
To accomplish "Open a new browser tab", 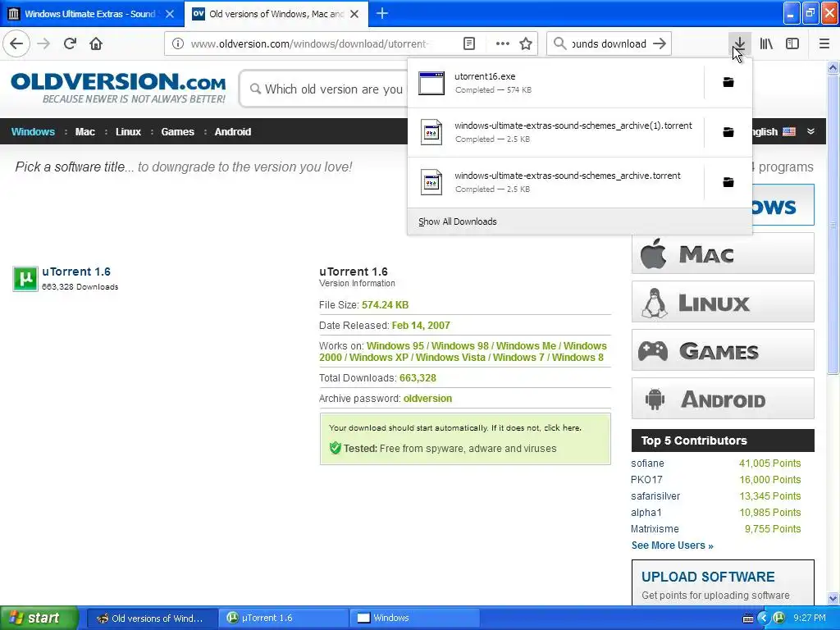I will pyautogui.click(x=382, y=13).
